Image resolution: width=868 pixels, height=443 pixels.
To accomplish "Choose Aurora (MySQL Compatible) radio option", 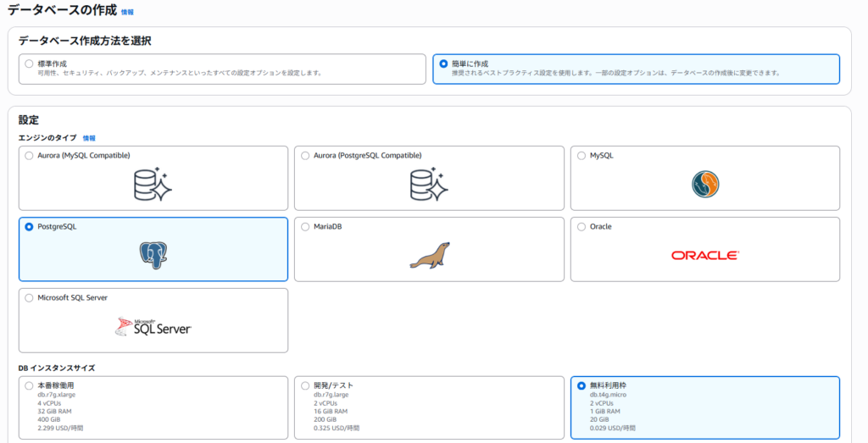I will click(x=29, y=156).
